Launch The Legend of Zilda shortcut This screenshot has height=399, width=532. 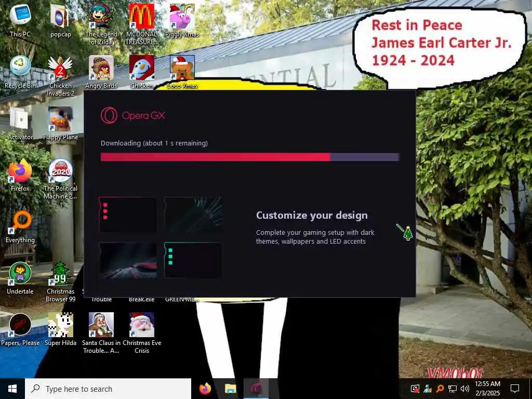click(101, 24)
